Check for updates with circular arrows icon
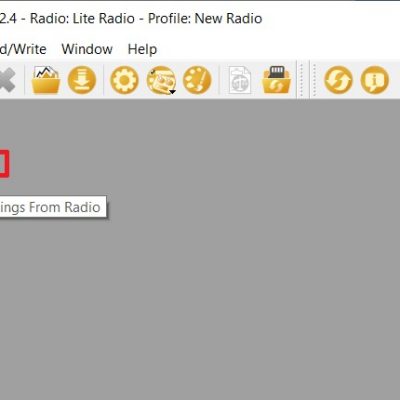The width and height of the screenshot is (400, 400). tap(338, 80)
